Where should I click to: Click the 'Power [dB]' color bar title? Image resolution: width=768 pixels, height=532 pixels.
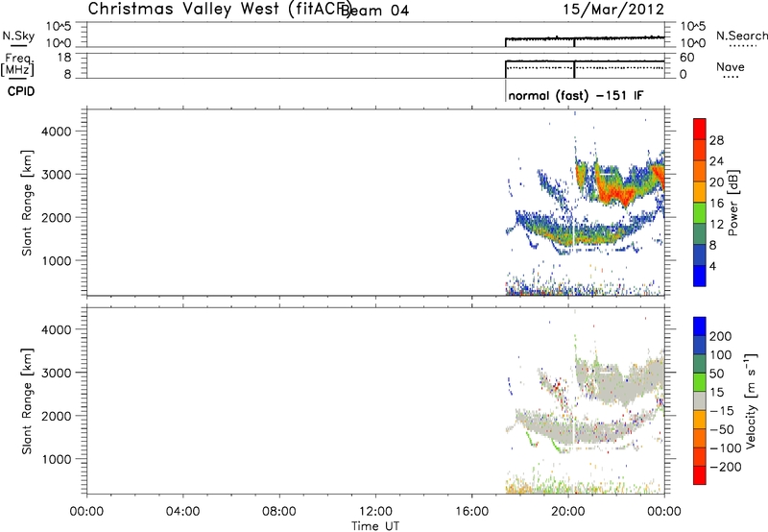click(x=732, y=203)
